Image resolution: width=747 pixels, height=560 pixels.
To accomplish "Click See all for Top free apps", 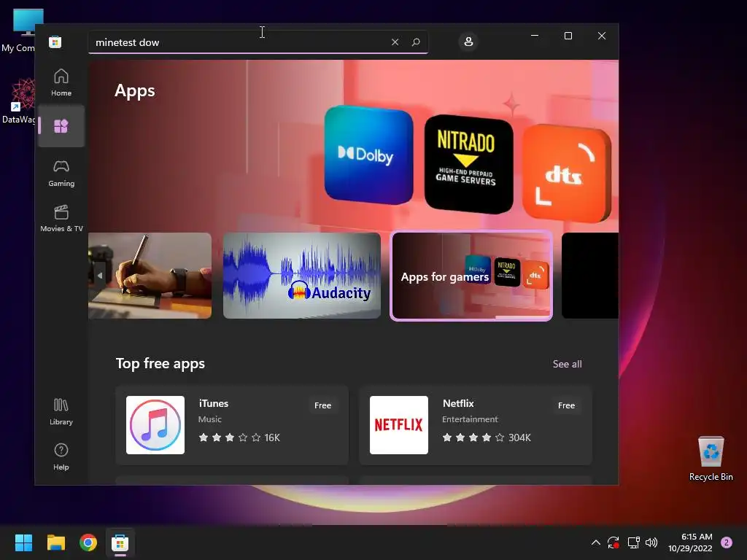I will (x=567, y=364).
